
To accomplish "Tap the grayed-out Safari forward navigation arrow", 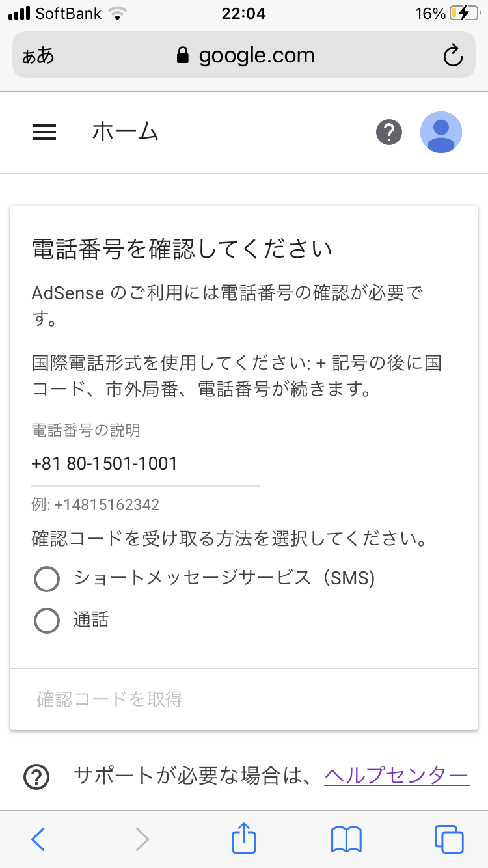I will tap(142, 839).
